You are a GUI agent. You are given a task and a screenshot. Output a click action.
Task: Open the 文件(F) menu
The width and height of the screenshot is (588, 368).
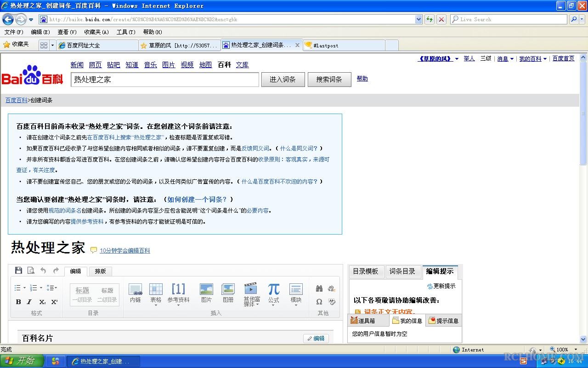point(14,32)
